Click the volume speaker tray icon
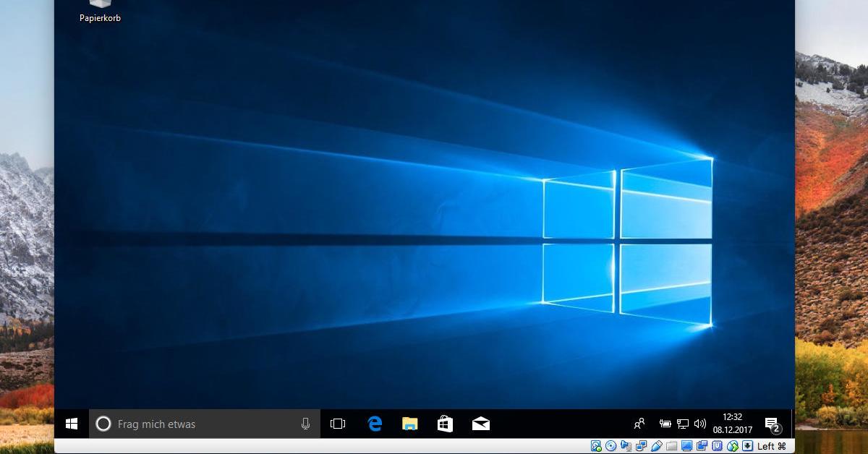Viewport: 868px width, 454px height. click(699, 424)
